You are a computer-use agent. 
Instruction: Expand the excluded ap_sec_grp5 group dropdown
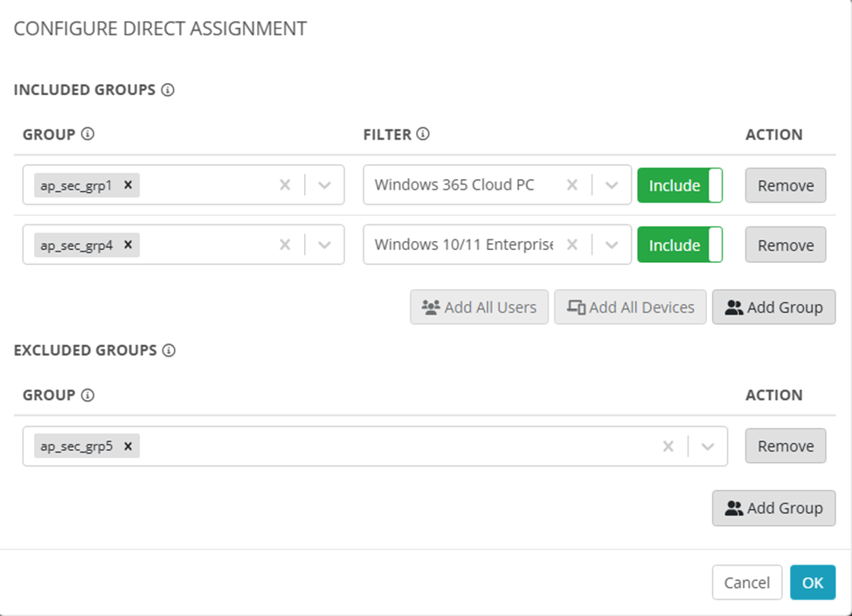point(708,446)
